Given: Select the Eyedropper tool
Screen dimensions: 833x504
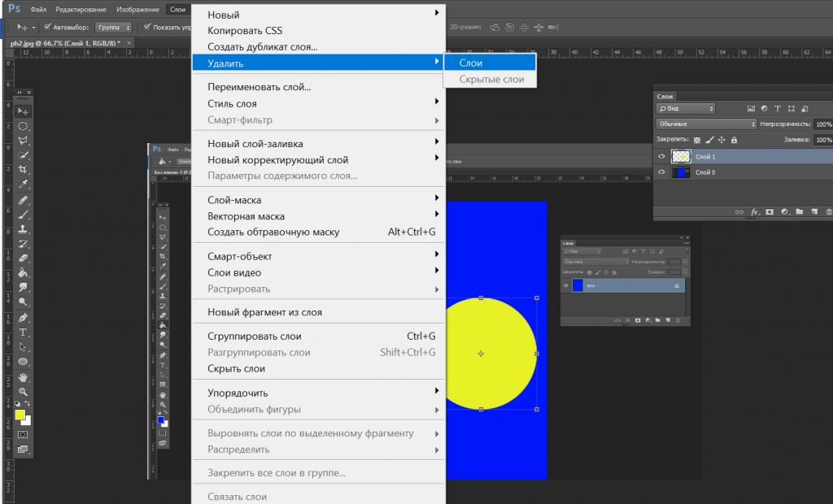Looking at the screenshot, I should tap(24, 185).
